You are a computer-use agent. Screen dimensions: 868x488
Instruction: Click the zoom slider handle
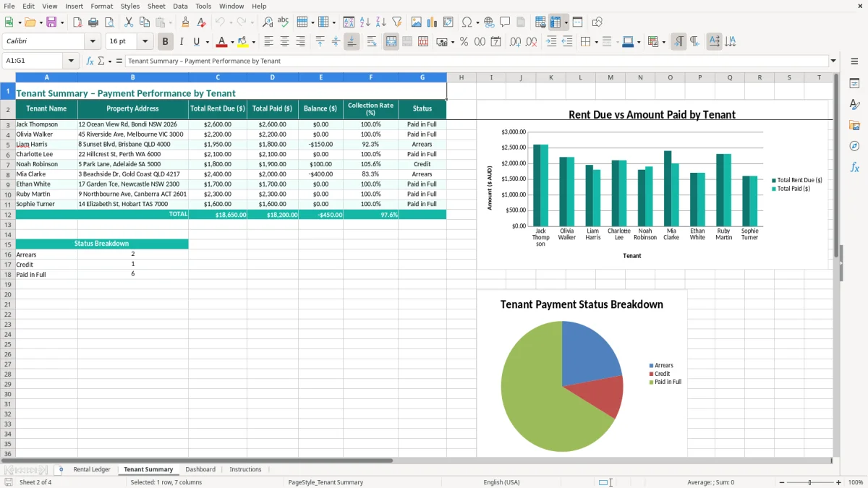809,482
